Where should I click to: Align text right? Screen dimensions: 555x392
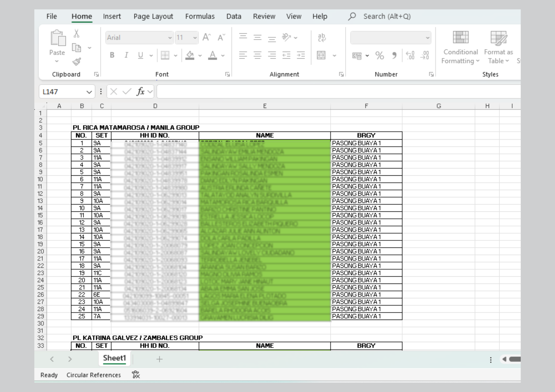pos(272,55)
